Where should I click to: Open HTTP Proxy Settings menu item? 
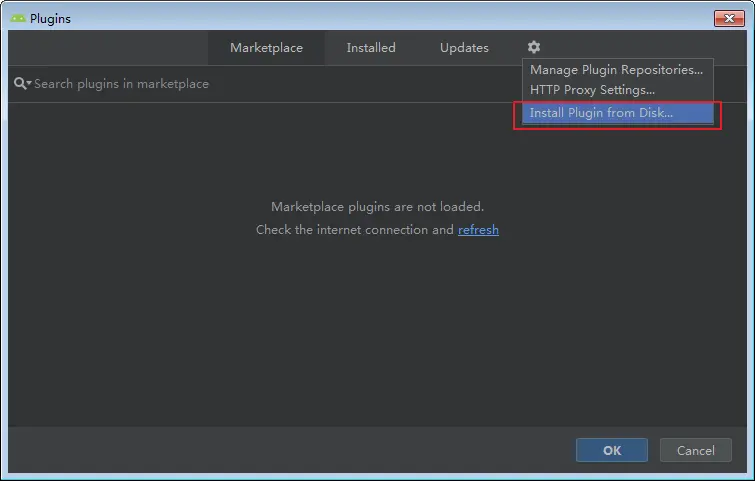(x=617, y=90)
